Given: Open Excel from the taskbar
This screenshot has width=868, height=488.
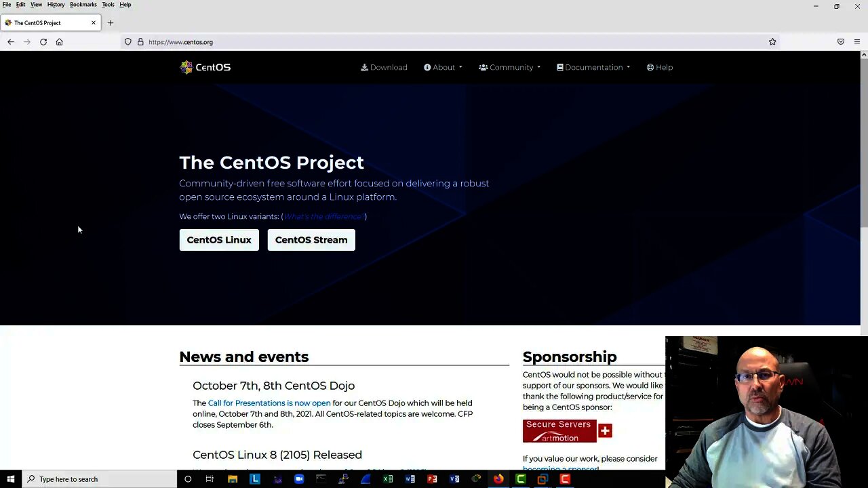Looking at the screenshot, I should coord(388,479).
